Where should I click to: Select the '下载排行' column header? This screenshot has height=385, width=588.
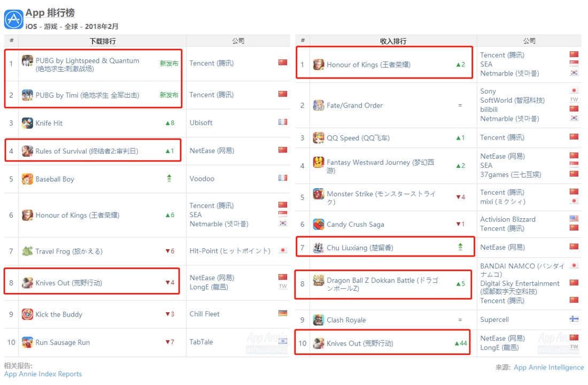pyautogui.click(x=103, y=41)
